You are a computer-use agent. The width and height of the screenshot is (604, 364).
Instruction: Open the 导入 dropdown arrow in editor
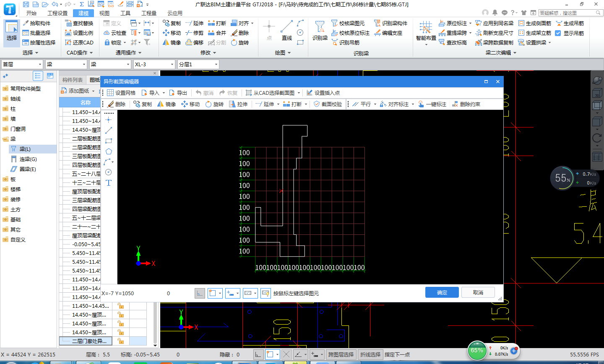pos(164,93)
